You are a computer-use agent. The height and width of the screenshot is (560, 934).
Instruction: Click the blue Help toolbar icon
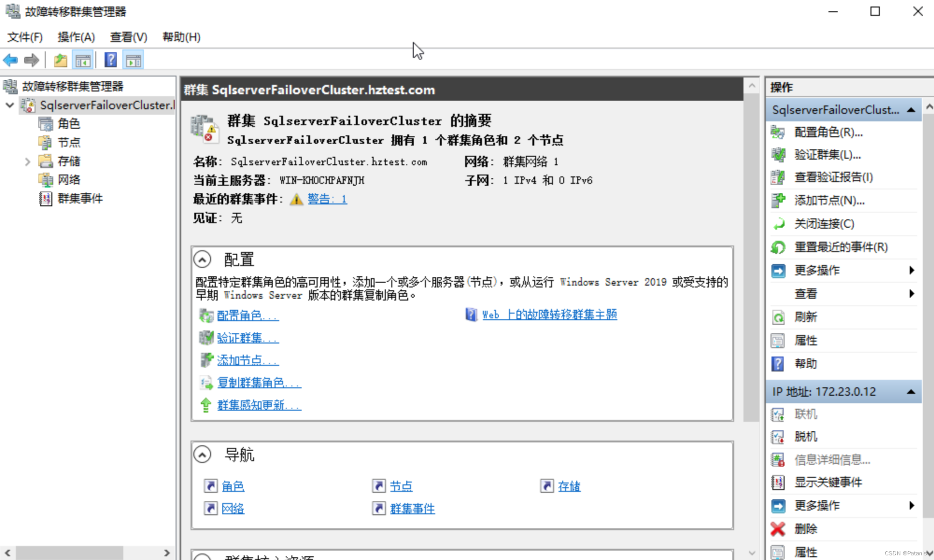(111, 60)
